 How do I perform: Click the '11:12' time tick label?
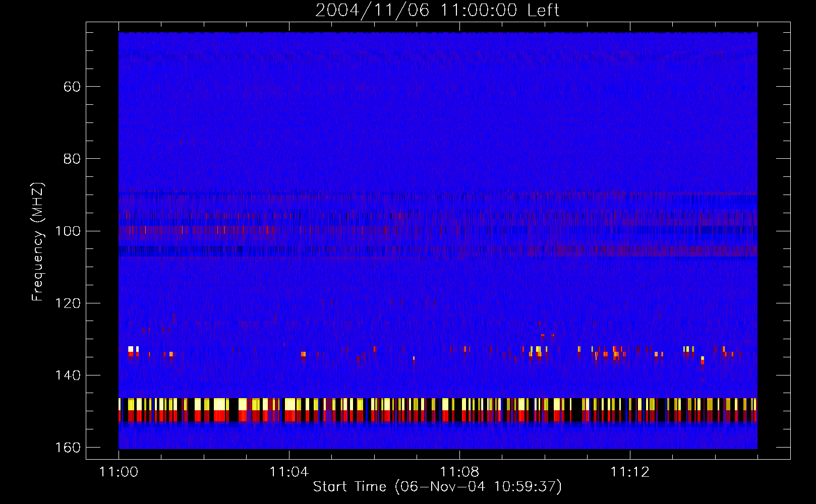coord(630,472)
